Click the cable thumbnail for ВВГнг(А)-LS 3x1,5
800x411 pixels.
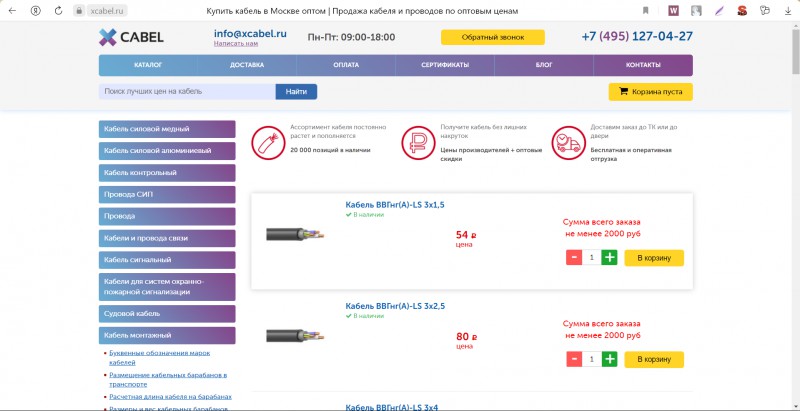(295, 235)
